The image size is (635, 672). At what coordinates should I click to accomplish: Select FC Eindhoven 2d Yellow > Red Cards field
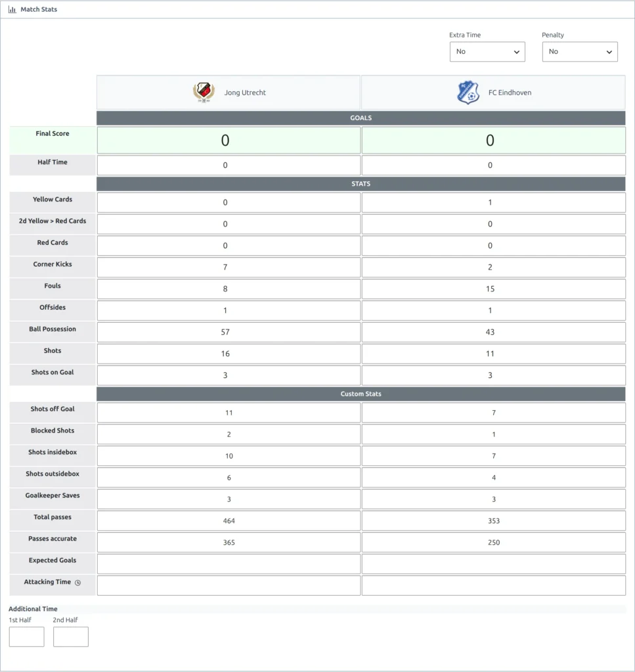click(x=494, y=224)
